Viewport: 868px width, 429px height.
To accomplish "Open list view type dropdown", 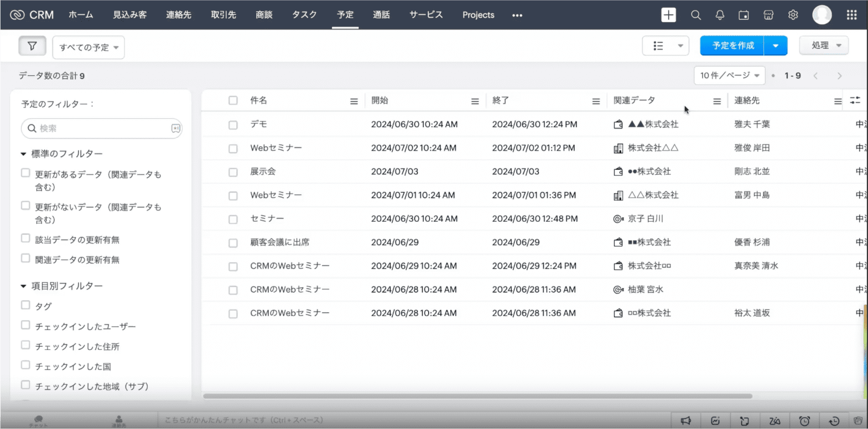I will pyautogui.click(x=666, y=46).
